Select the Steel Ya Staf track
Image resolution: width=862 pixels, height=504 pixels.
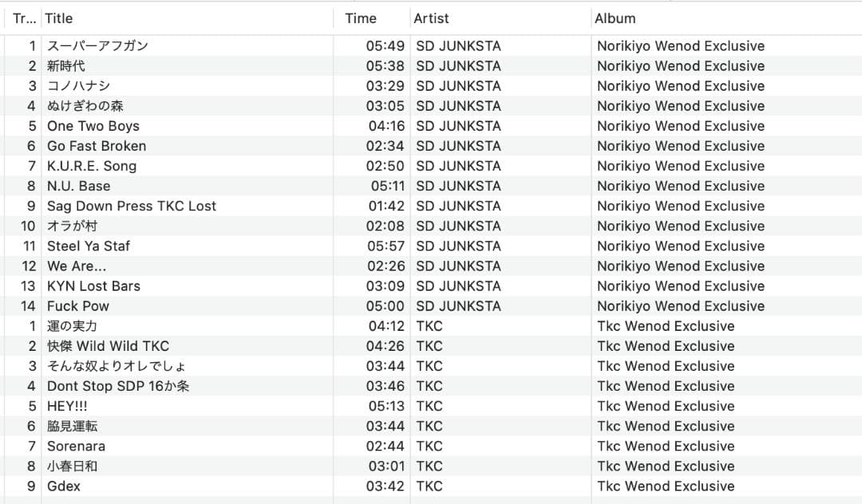[x=89, y=246]
